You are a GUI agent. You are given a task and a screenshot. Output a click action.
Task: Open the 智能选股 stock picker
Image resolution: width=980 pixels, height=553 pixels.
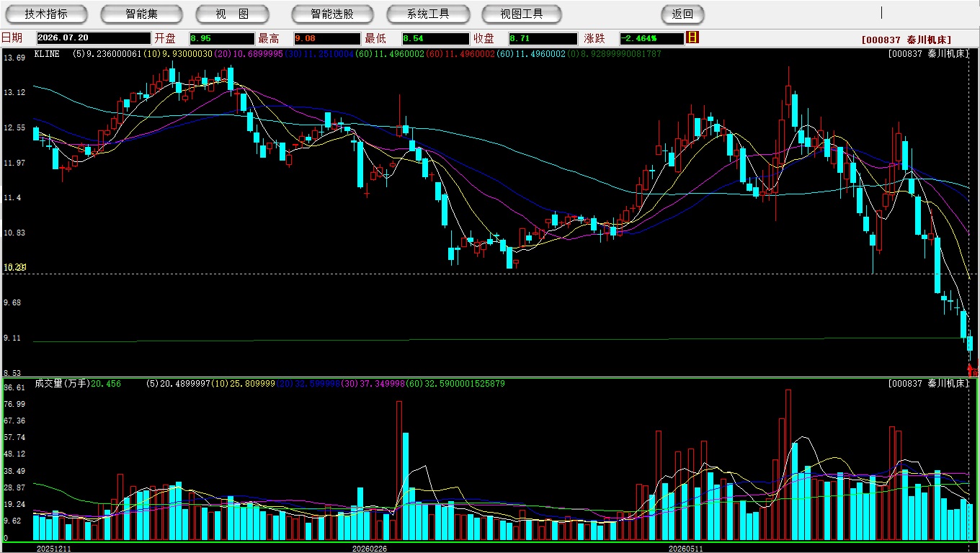[x=332, y=14]
